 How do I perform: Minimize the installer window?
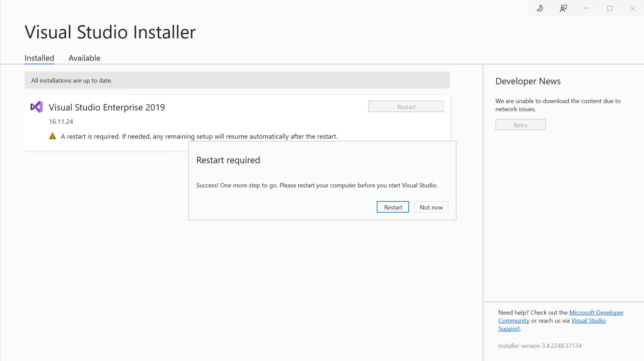[586, 8]
